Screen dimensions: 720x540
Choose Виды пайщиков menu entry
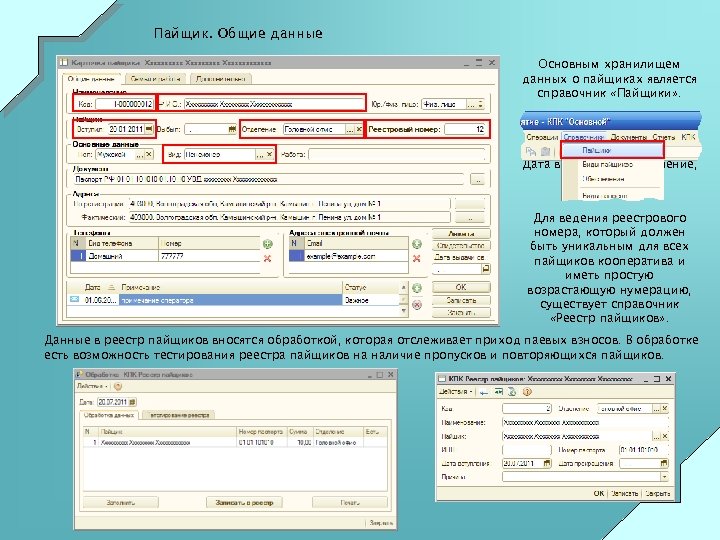tap(608, 164)
